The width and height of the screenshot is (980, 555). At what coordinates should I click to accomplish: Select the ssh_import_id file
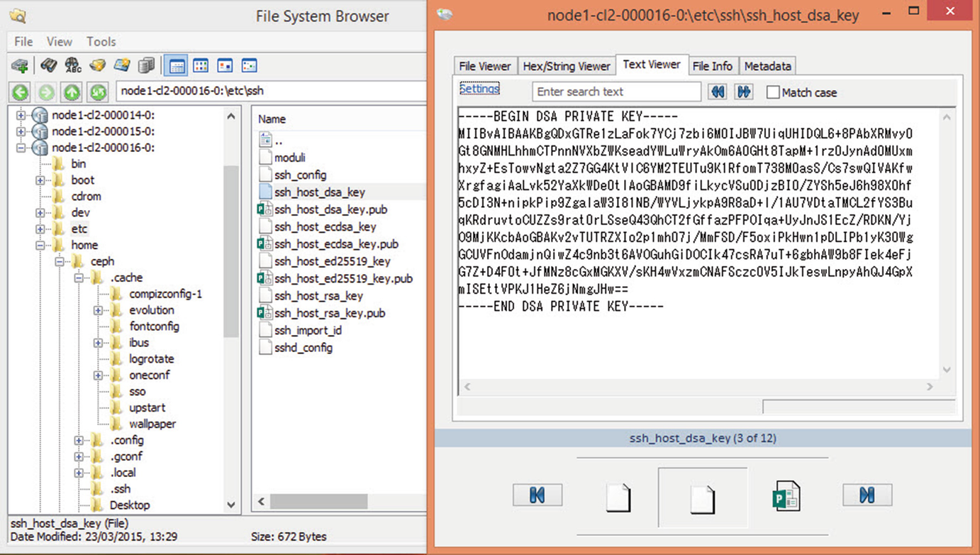tap(308, 330)
